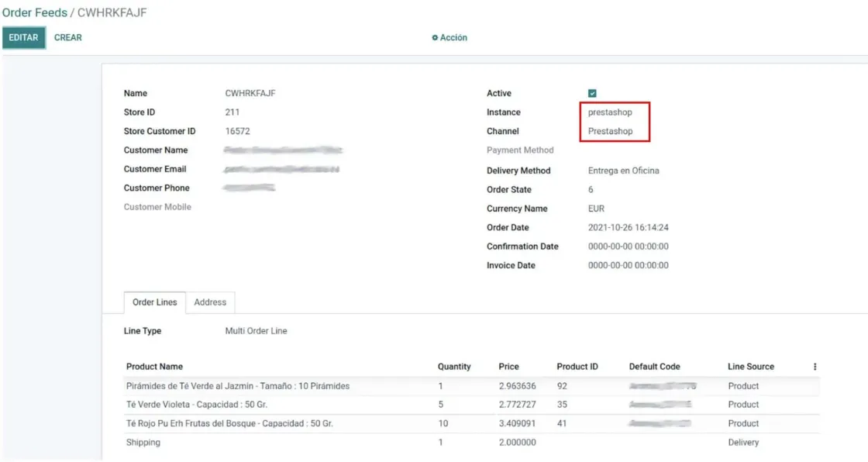
Task: Open the Acción dropdown menu
Action: (449, 38)
